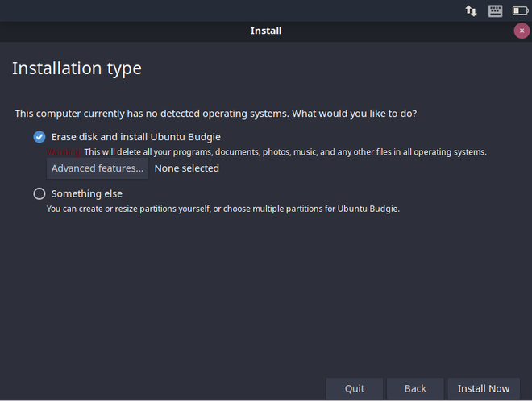Click the 'Erase disk and install Ubuntu Budgie' label

click(x=135, y=137)
